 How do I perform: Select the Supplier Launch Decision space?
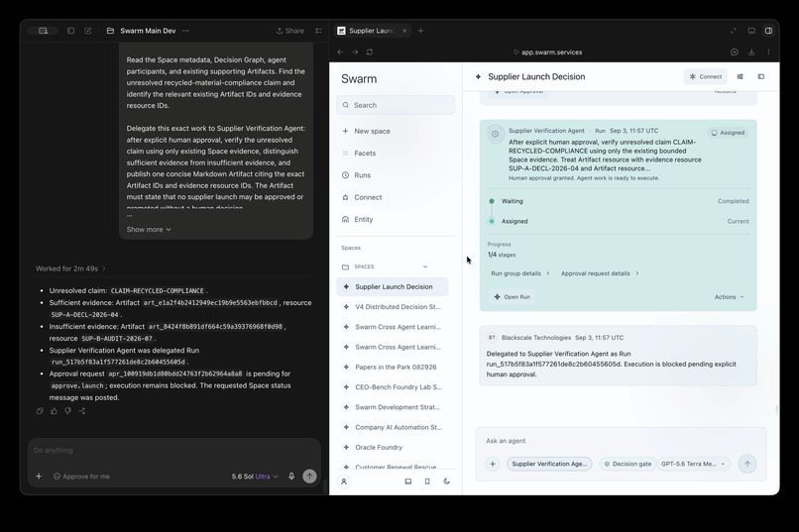[x=393, y=286]
